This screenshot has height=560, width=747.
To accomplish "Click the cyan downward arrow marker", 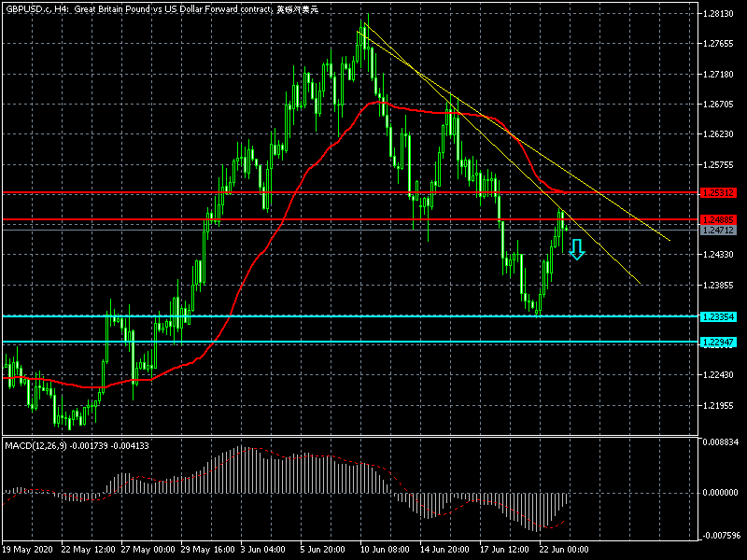I will pos(577,249).
